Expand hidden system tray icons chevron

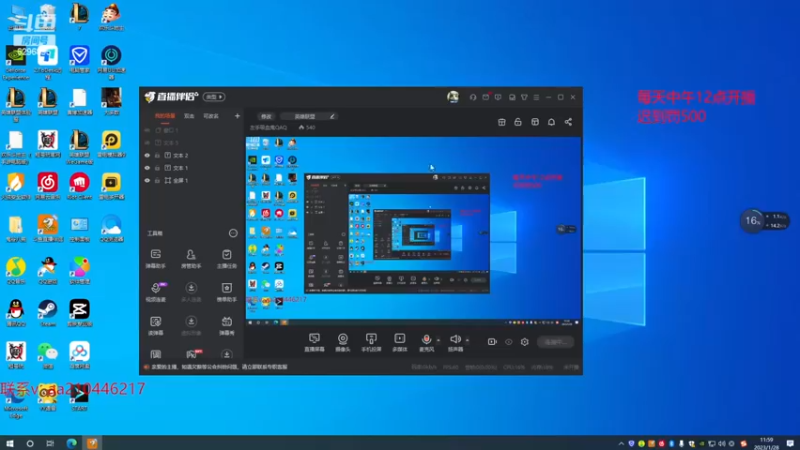click(x=621, y=444)
